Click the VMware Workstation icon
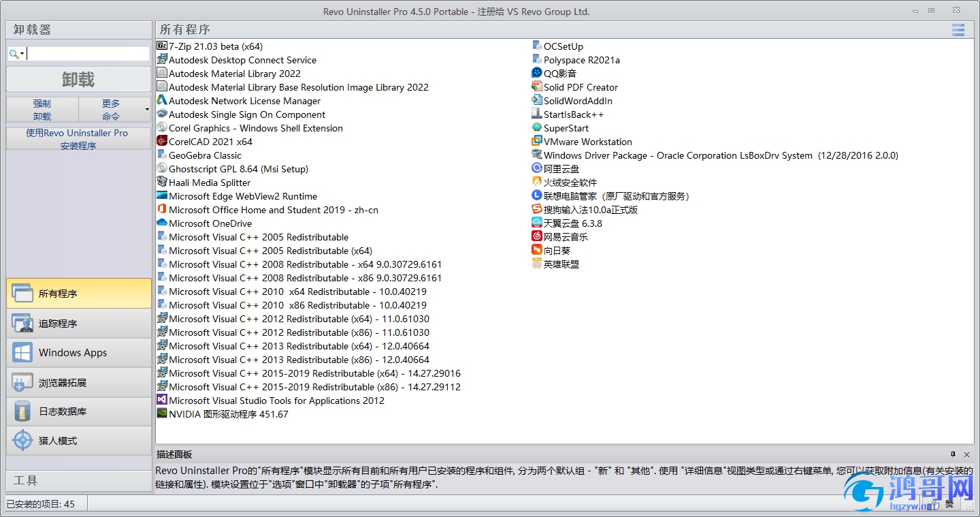Image resolution: width=980 pixels, height=517 pixels. pyautogui.click(x=537, y=142)
